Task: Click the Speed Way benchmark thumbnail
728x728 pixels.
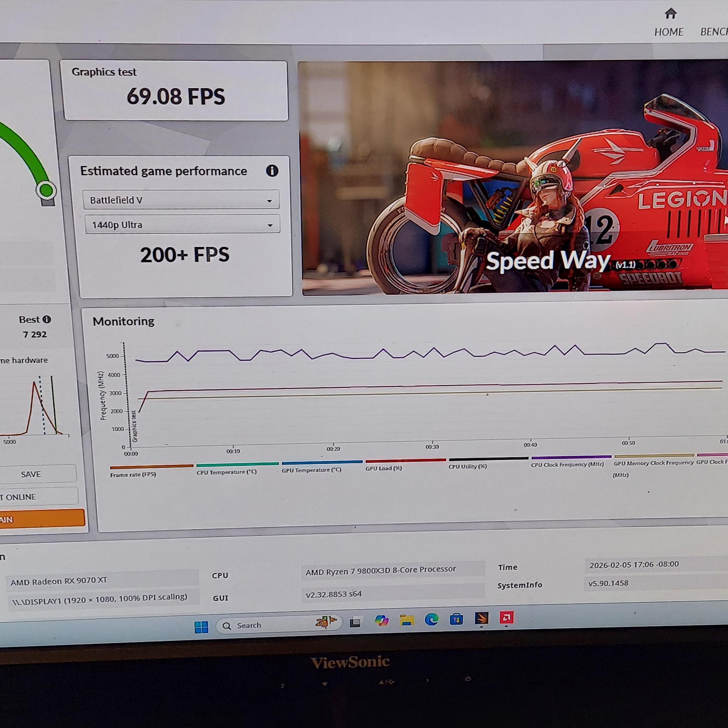Action: pos(513,177)
